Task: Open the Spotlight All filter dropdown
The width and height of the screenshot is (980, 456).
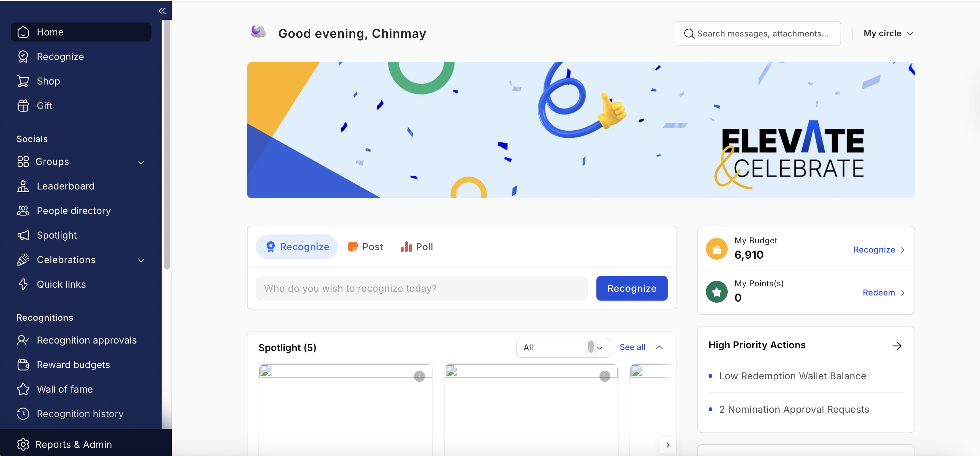Action: point(563,348)
